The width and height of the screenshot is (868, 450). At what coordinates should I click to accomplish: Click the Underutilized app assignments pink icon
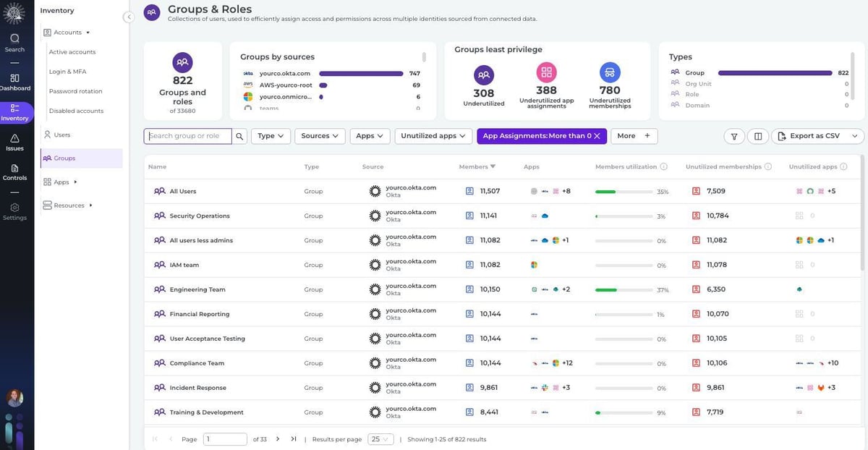[547, 72]
